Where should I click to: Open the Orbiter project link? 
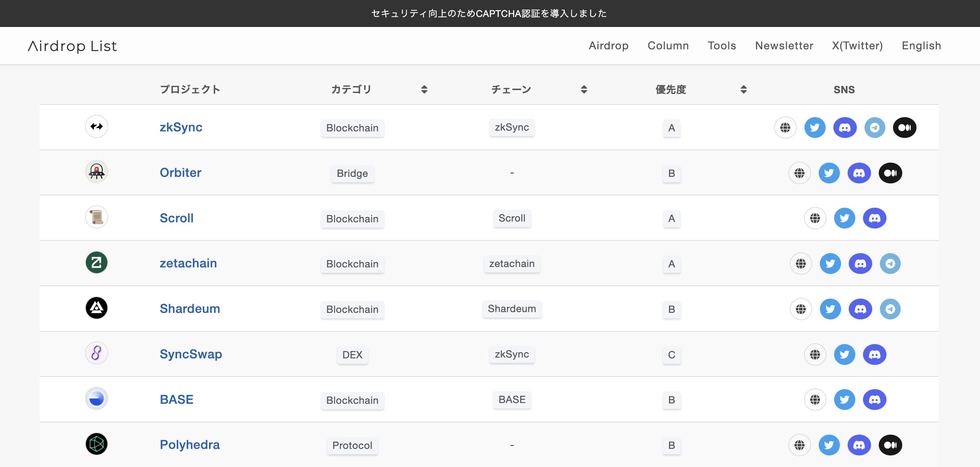point(181,172)
